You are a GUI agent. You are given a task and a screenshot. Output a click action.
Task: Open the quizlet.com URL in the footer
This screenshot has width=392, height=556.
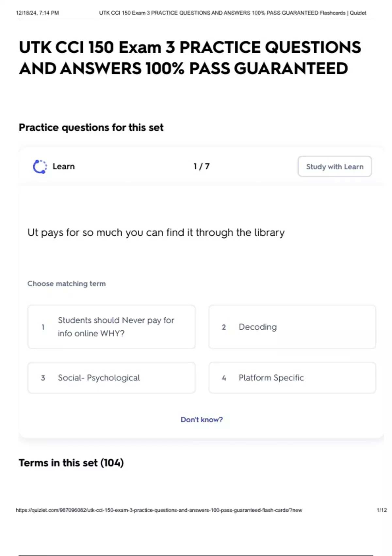(x=159, y=510)
